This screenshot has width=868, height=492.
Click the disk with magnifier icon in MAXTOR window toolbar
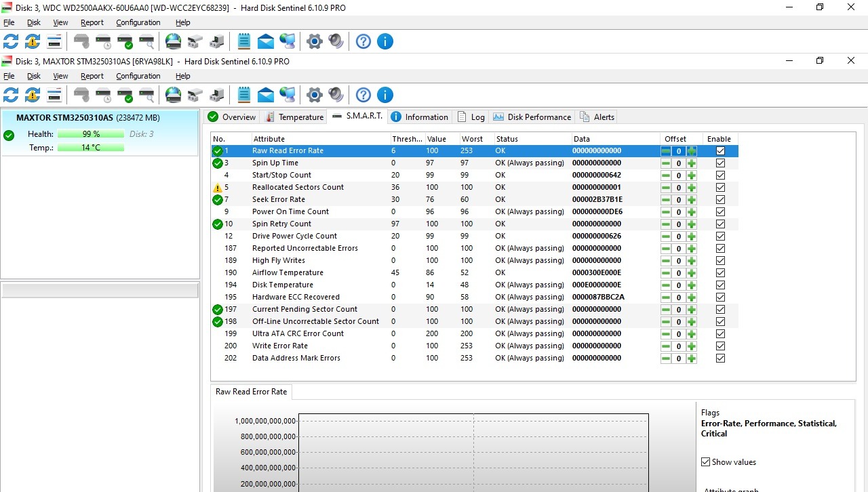(146, 95)
